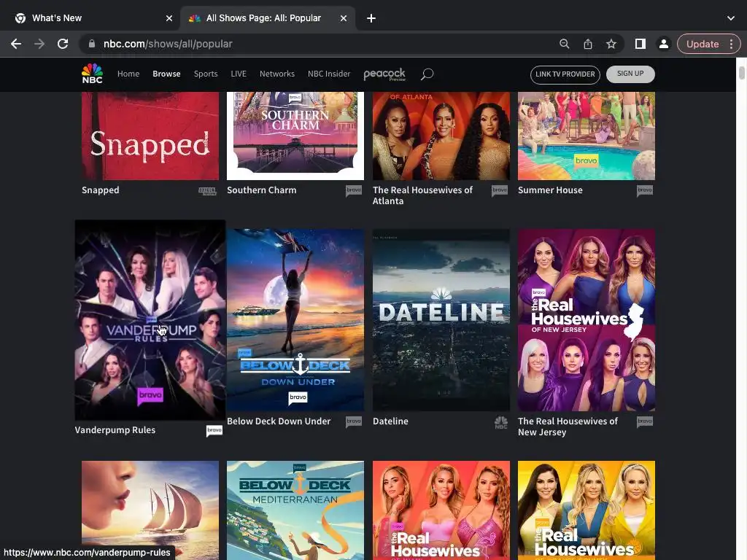Click the Bravo badge beside Southern Charm

354,190
